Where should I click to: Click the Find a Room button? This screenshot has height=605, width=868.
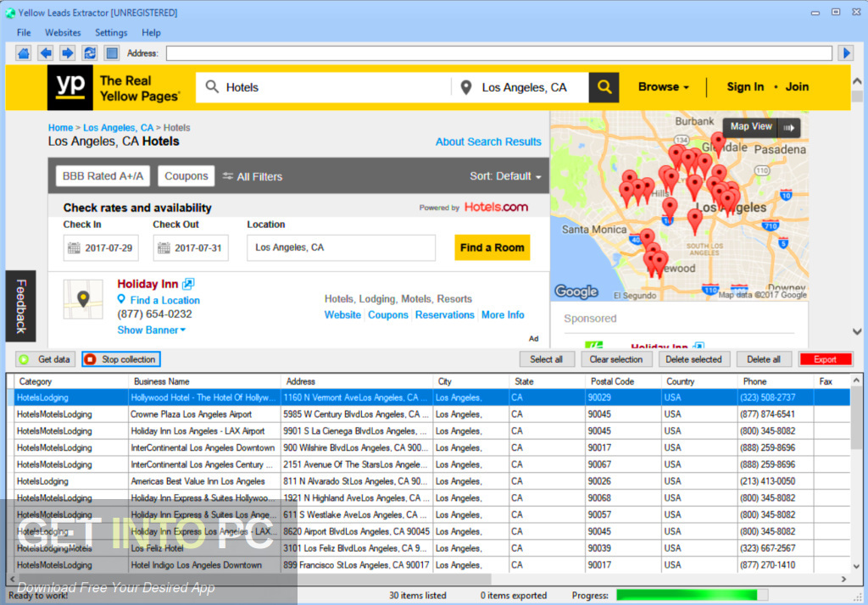pos(492,247)
